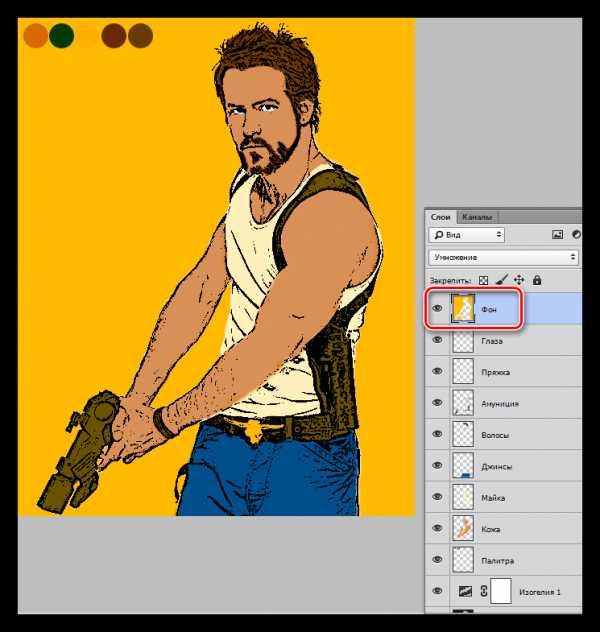
Task: Hide the Фон layer with its eye icon
Action: coord(437,309)
